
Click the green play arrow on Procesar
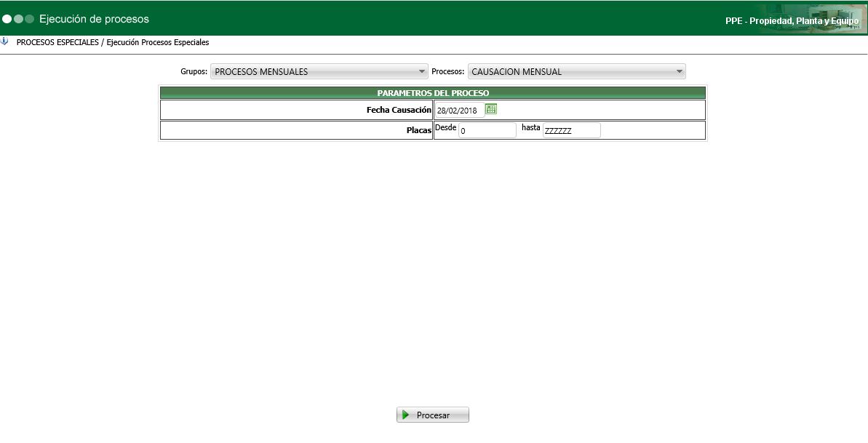(x=406, y=415)
